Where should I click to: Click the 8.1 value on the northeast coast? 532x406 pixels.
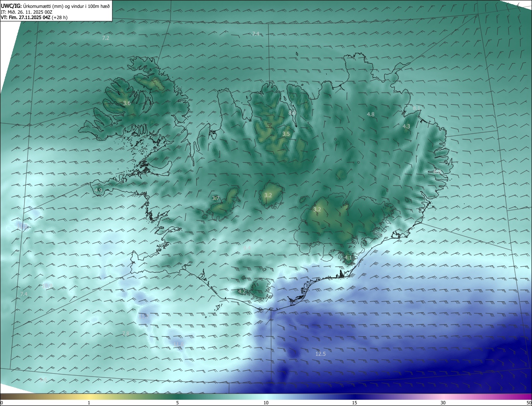416,108
